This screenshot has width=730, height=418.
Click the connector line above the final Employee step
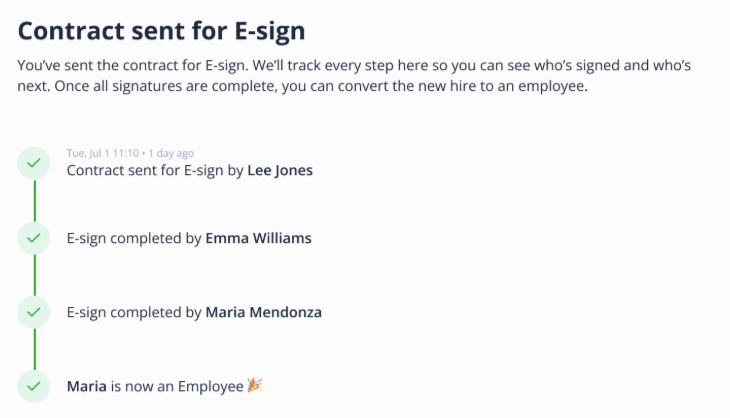pyautogui.click(x=34, y=348)
